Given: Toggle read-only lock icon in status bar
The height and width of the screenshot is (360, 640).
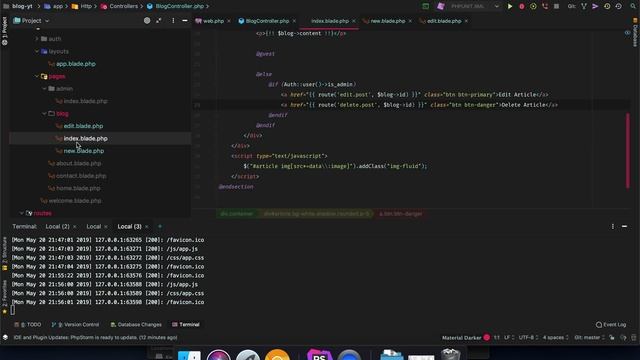Looking at the screenshot, I should pyautogui.click(x=612, y=338).
